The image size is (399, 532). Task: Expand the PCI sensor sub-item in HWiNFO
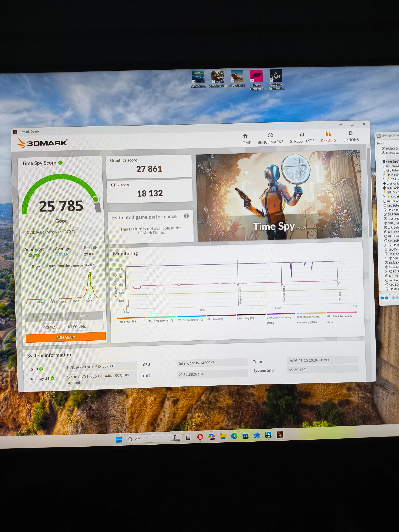[386, 271]
